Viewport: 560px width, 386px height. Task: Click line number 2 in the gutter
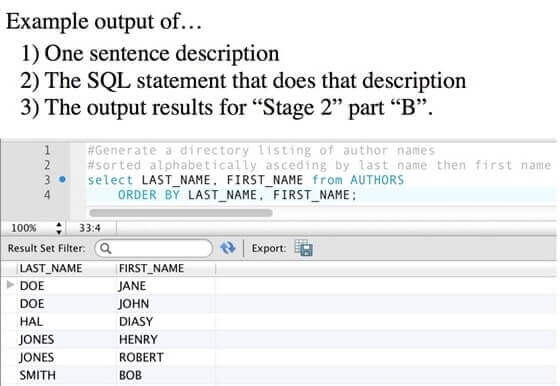click(47, 165)
